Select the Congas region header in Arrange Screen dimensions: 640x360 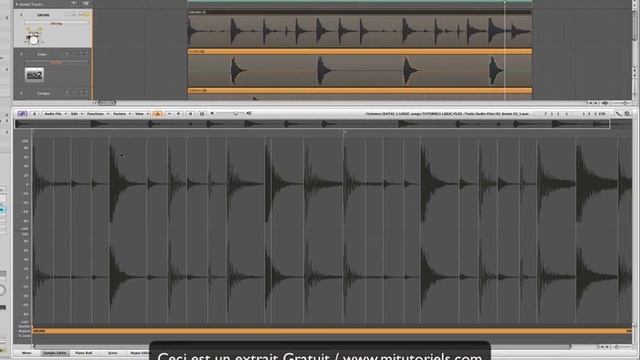click(360, 91)
